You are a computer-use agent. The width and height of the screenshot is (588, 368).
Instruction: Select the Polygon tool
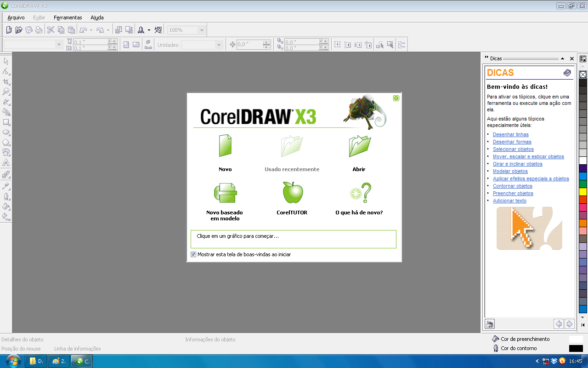[6, 142]
